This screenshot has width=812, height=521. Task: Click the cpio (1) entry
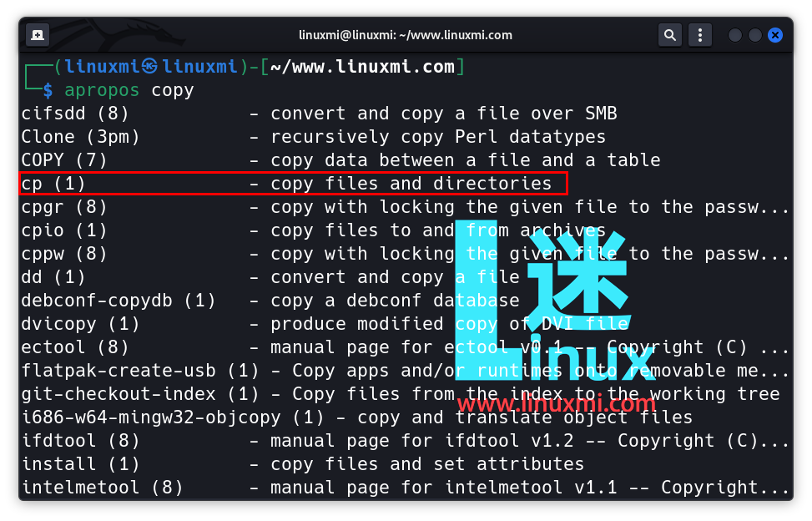pyautogui.click(x=63, y=230)
